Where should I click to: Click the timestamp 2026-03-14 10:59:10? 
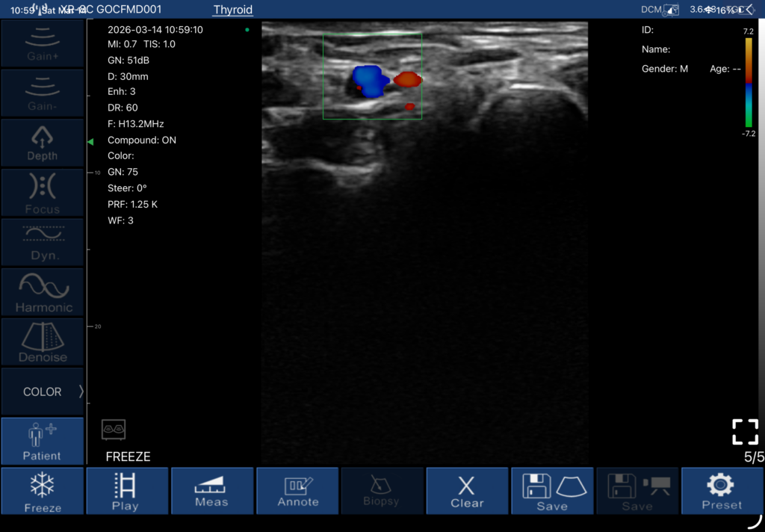point(155,30)
